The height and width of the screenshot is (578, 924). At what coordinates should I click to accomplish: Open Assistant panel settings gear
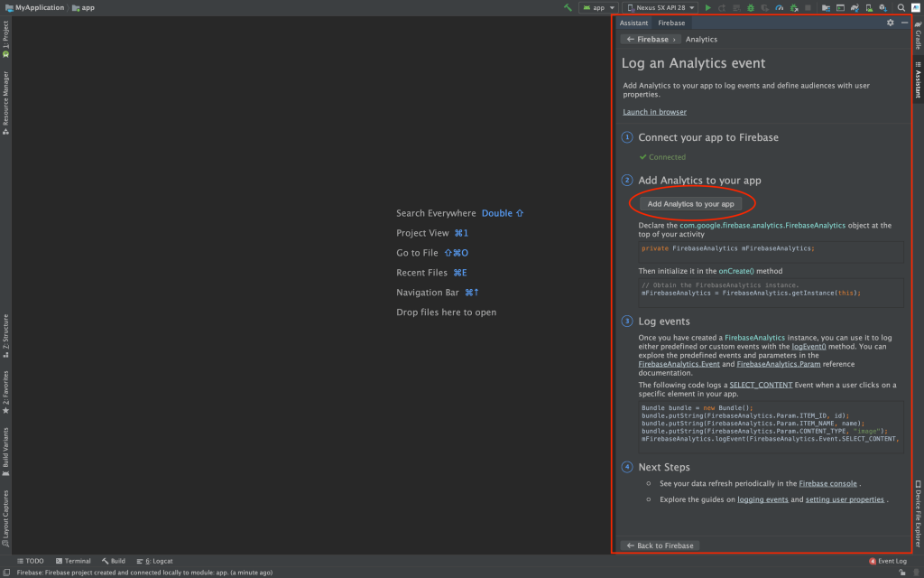coord(890,23)
